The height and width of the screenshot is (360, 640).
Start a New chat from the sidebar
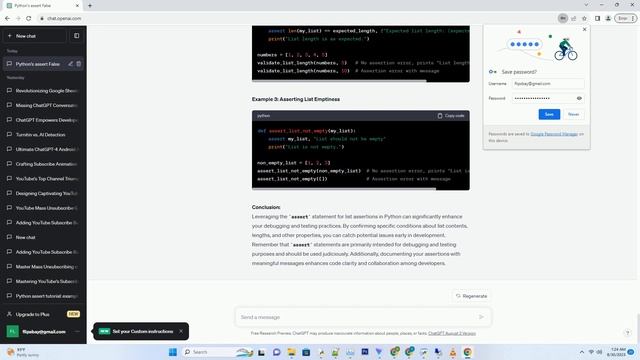pyautogui.click(x=35, y=36)
